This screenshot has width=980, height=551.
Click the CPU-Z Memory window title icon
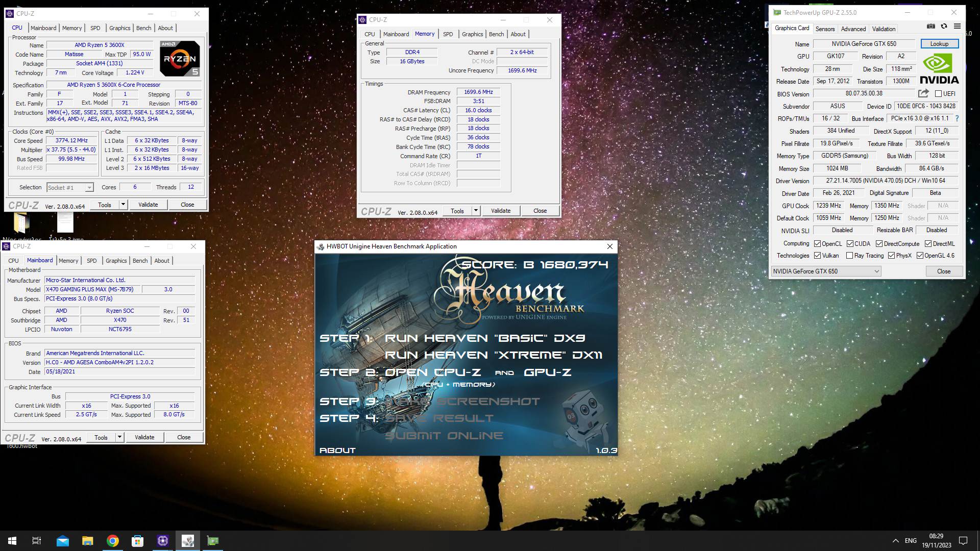[x=362, y=20]
